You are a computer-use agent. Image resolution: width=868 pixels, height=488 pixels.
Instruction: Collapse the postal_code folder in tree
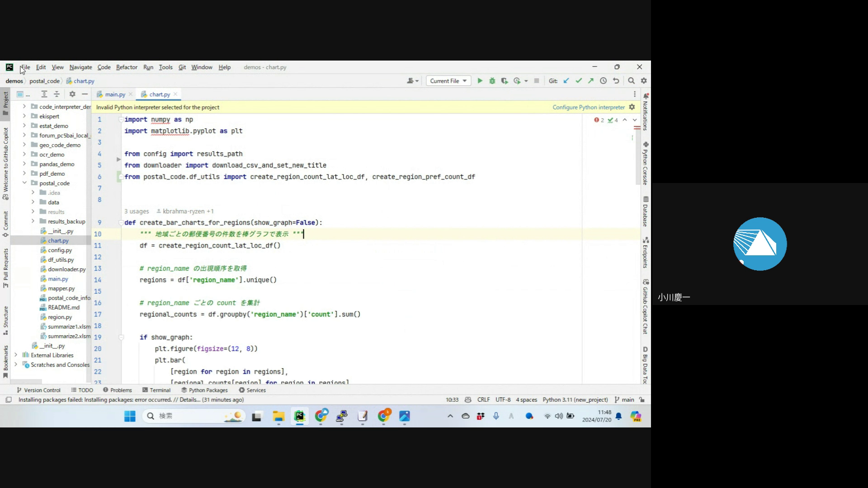coord(24,183)
